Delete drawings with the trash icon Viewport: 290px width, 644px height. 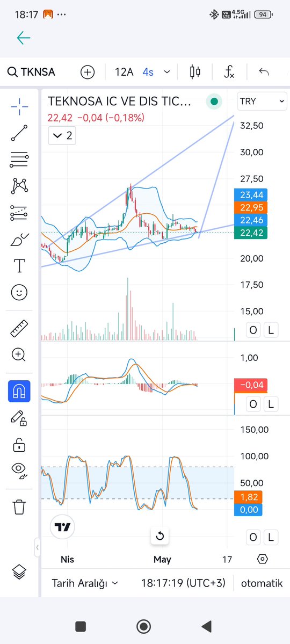pyautogui.click(x=19, y=507)
